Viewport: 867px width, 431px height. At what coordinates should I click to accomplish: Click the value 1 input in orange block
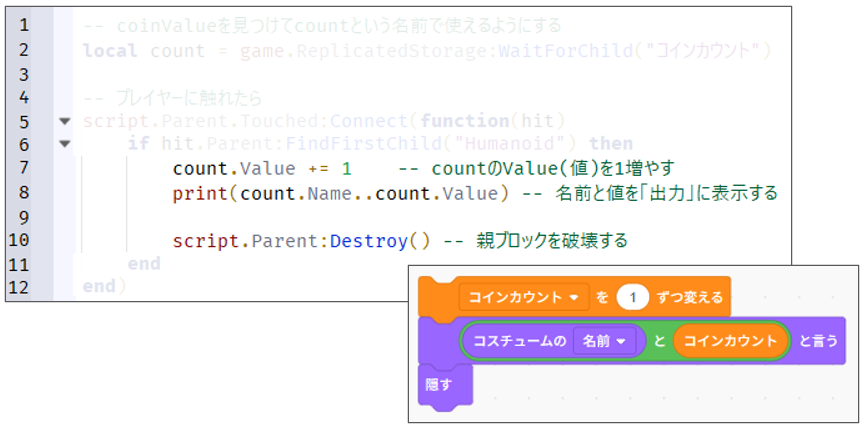click(x=633, y=297)
